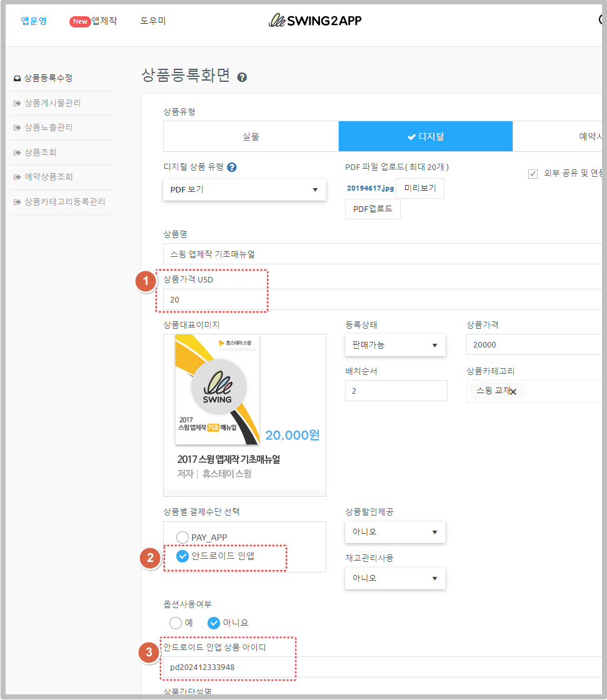Click the 상품카테고리등록관리 sidebar icon

tap(18, 202)
